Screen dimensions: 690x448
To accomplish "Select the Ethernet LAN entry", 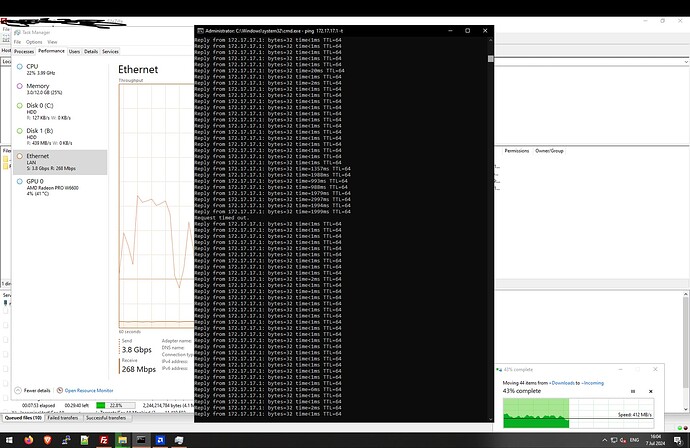I will (x=50, y=160).
